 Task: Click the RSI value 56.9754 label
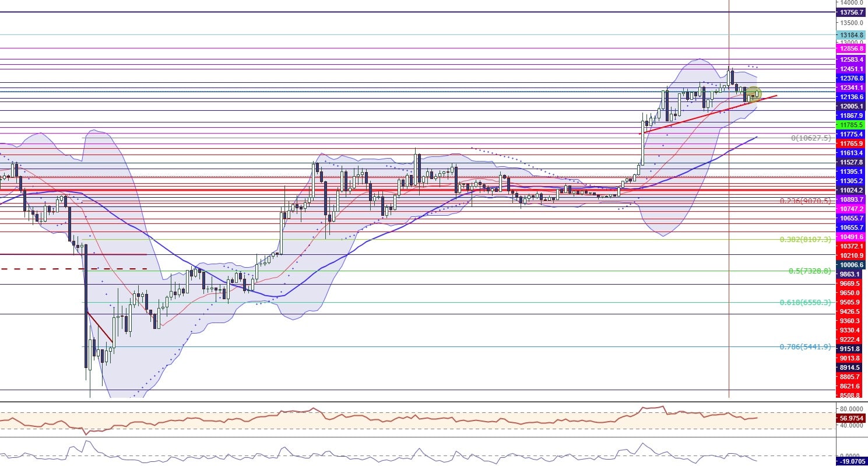[x=852, y=418]
